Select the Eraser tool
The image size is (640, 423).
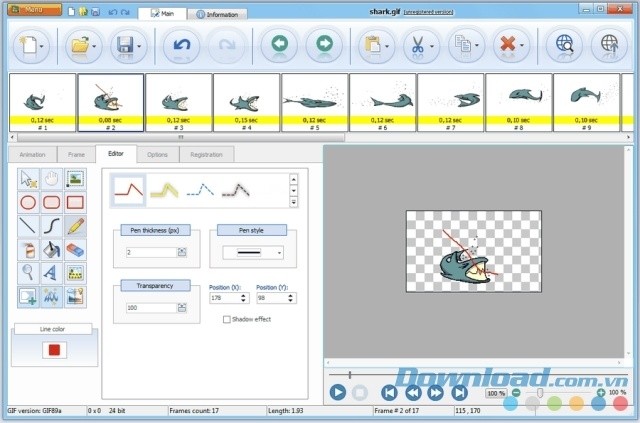pos(76,249)
